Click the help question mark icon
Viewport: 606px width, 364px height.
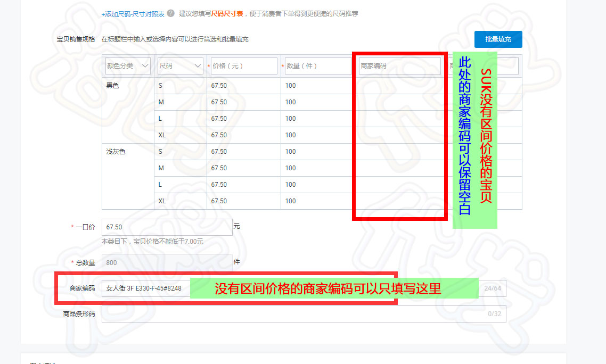point(170,13)
